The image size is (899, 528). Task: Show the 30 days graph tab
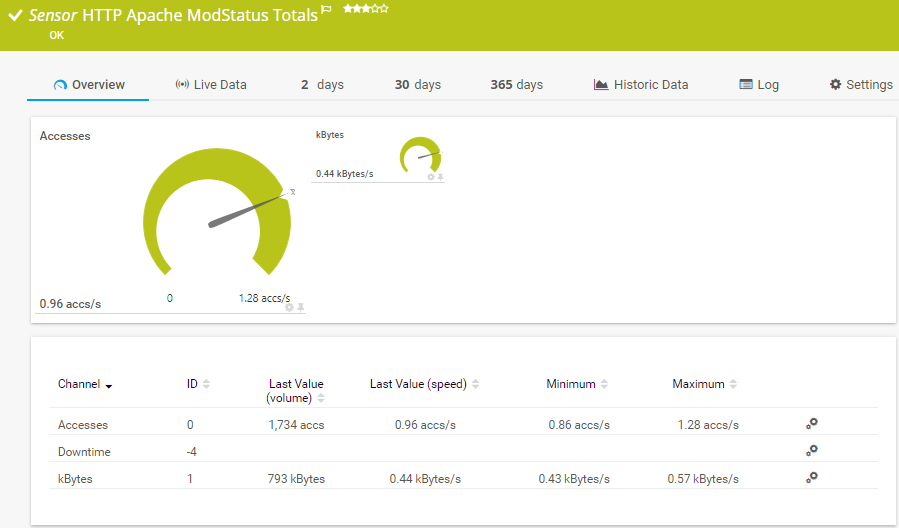pos(417,85)
